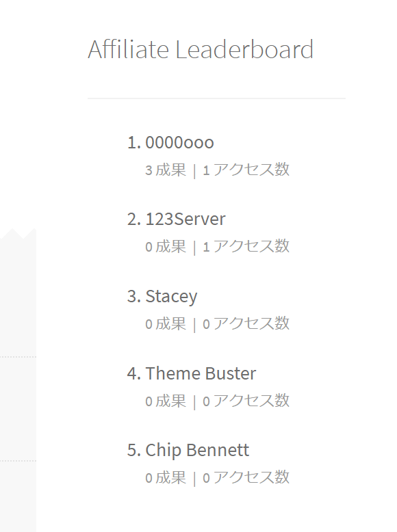397x532 pixels.
Task: Click 123Server's 1 アクセス数 stat
Action: (x=246, y=246)
